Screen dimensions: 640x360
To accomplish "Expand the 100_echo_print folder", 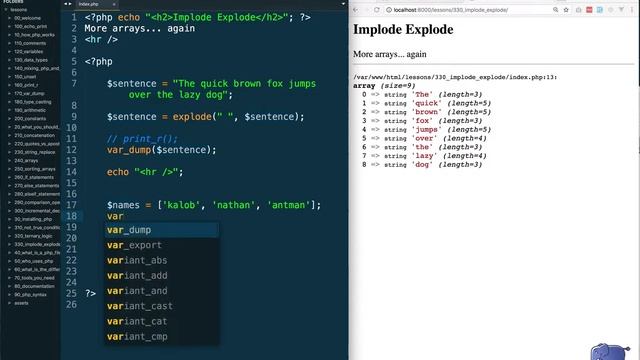I will pyautogui.click(x=9, y=27).
